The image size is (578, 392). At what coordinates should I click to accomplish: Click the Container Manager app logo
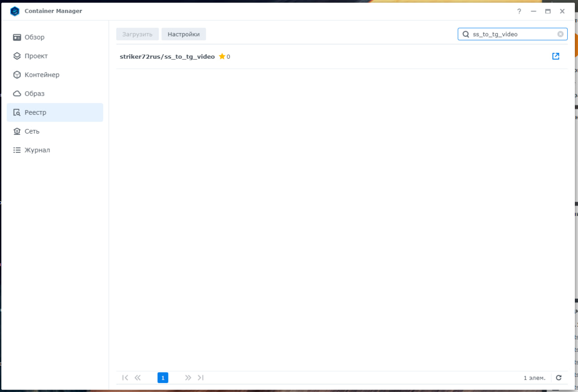(x=15, y=11)
